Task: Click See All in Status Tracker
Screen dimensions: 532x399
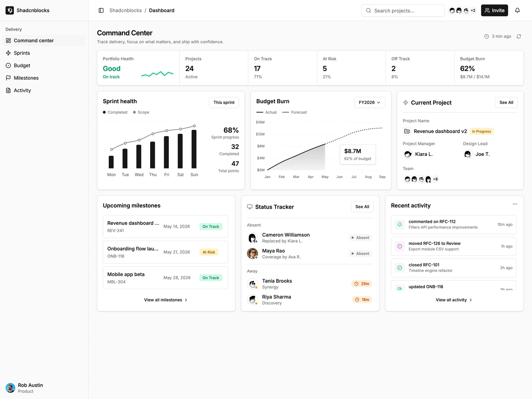Action: 362,207
